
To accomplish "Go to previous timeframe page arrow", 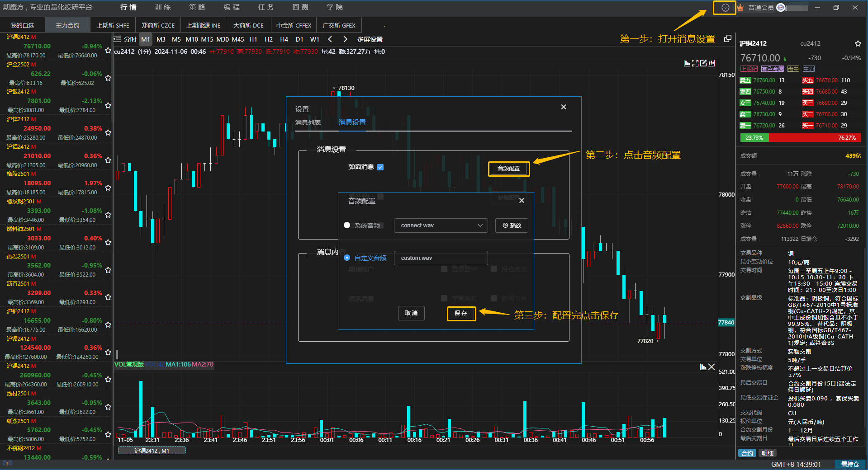I will click(x=330, y=39).
